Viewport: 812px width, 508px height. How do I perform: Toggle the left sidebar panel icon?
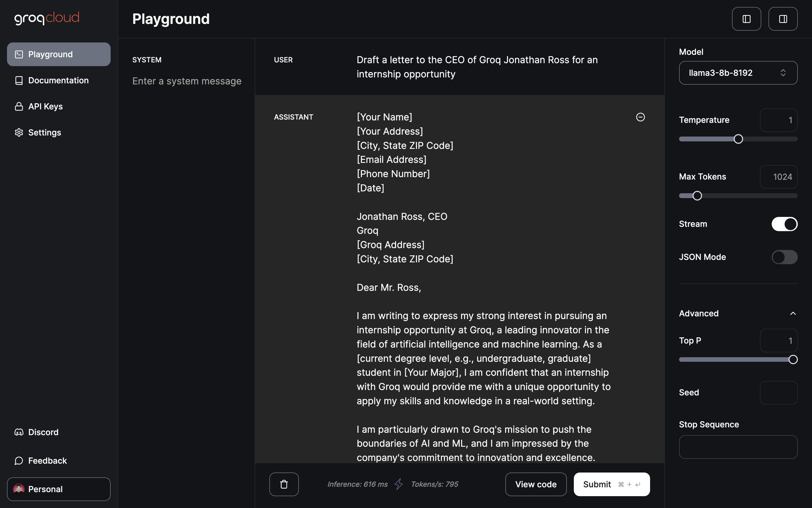tap(746, 19)
